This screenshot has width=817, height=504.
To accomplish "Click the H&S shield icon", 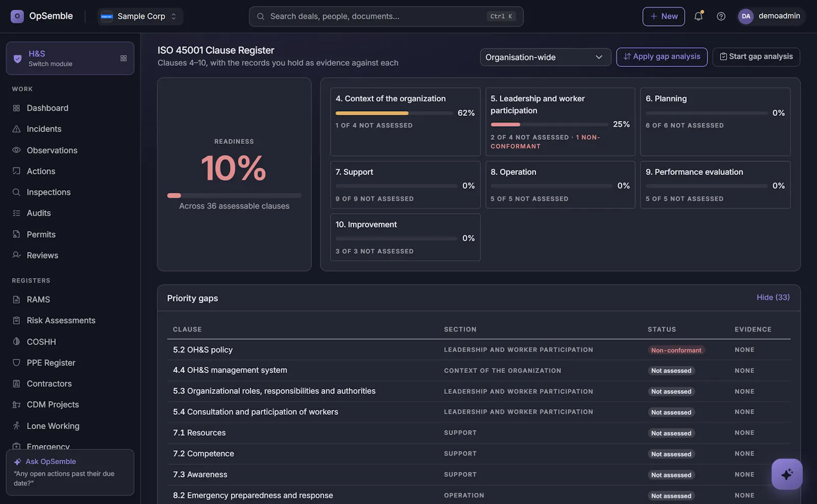I will [17, 59].
